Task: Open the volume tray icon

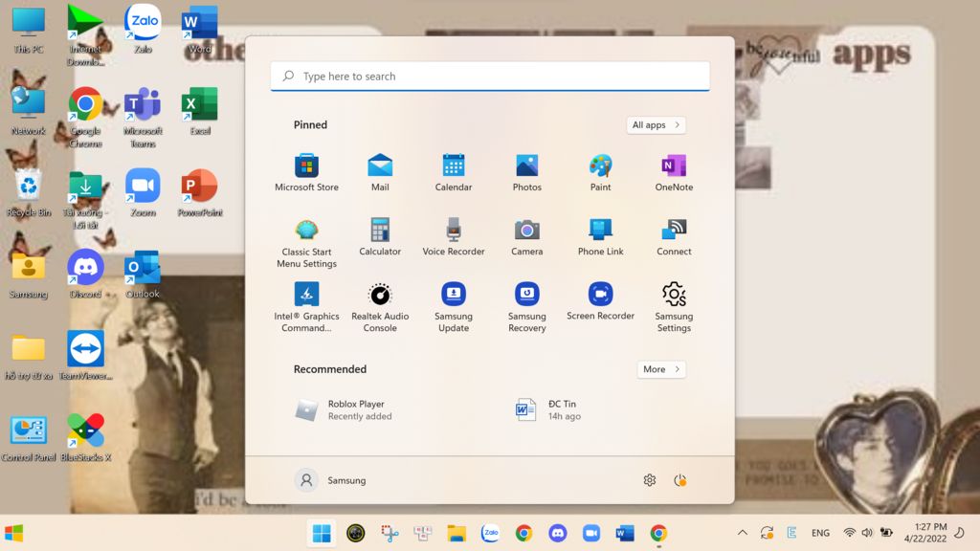Action: pos(867,533)
